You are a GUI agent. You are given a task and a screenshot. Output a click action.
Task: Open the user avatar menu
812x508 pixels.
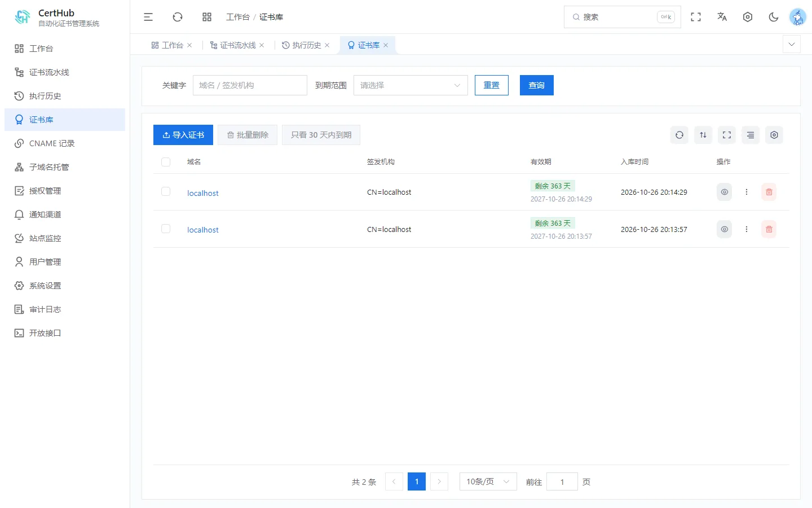[x=797, y=17]
